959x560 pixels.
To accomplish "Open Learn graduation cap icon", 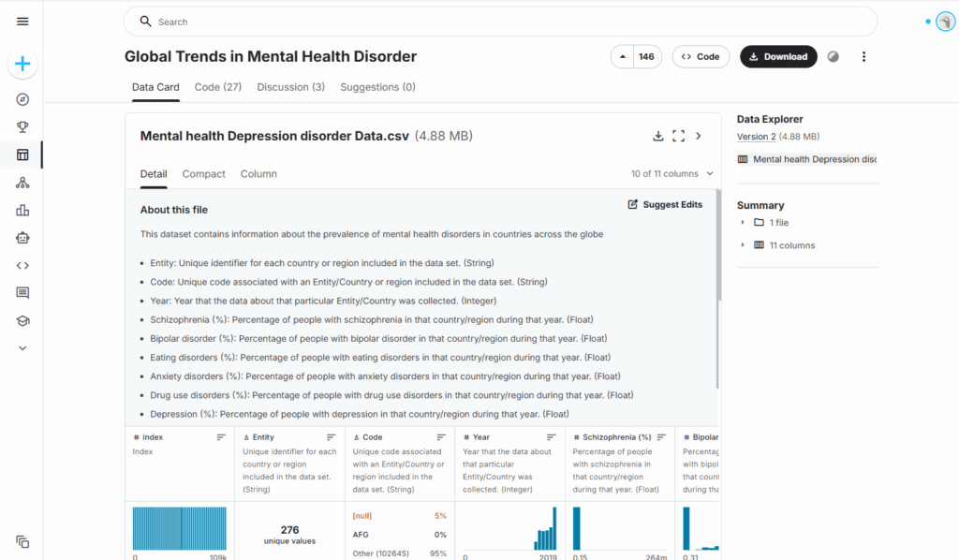I will (22, 320).
